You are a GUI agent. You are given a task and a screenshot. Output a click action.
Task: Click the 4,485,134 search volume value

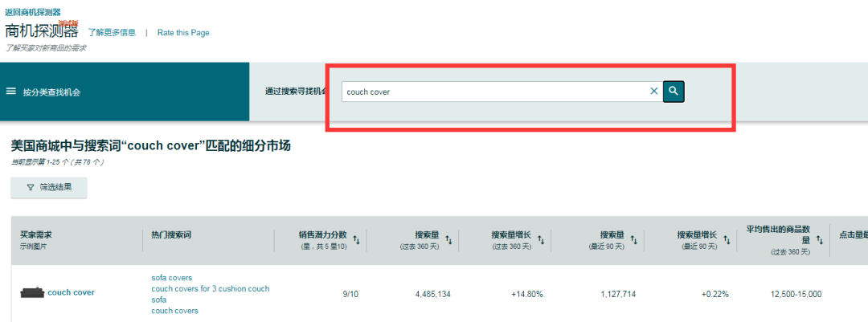click(433, 295)
